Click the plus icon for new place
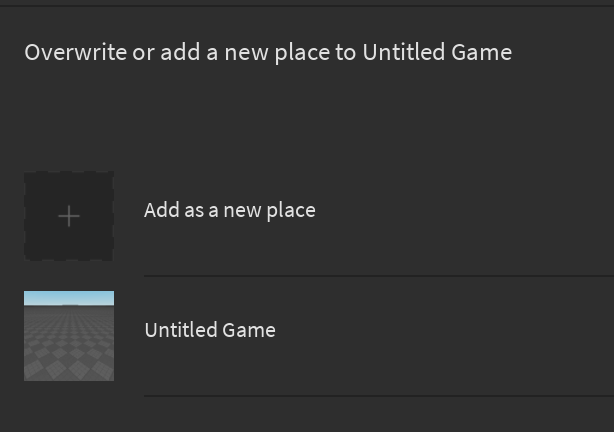 (69, 216)
